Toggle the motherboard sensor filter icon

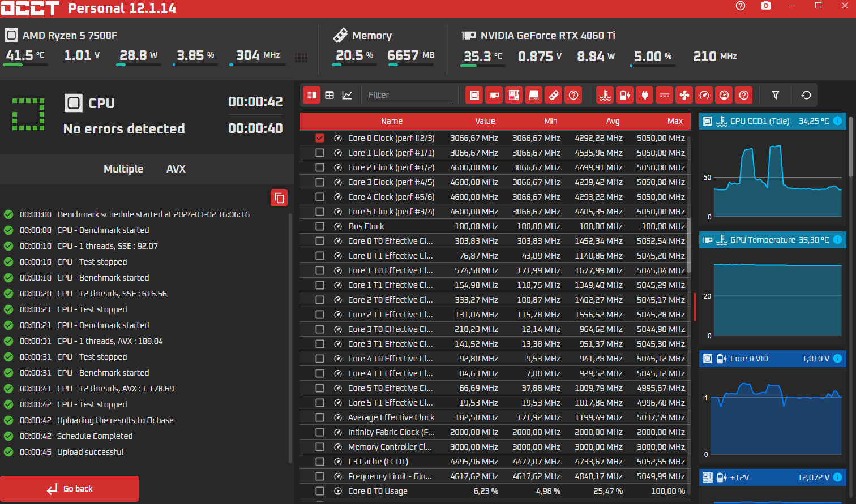(514, 95)
